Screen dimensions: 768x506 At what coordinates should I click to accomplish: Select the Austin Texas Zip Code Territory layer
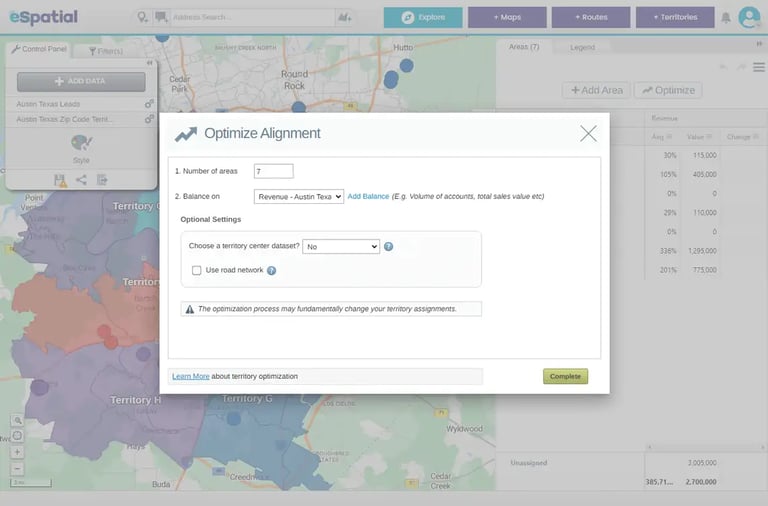tap(64, 119)
